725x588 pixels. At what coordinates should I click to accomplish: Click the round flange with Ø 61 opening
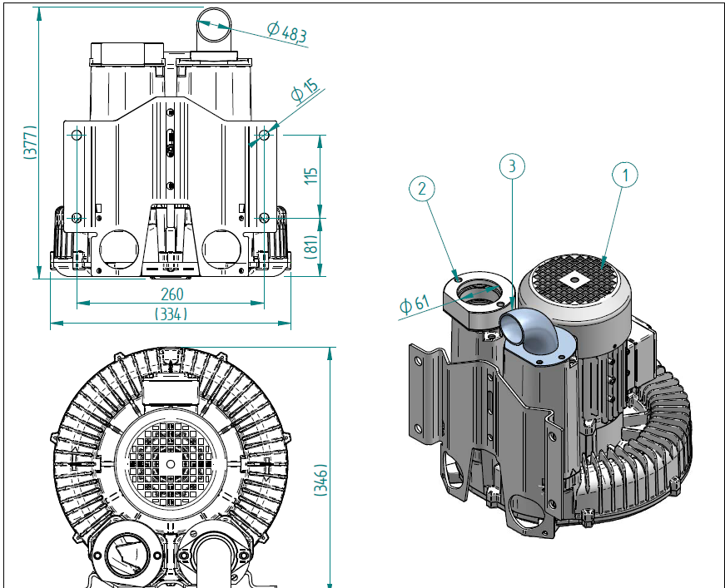pos(479,299)
